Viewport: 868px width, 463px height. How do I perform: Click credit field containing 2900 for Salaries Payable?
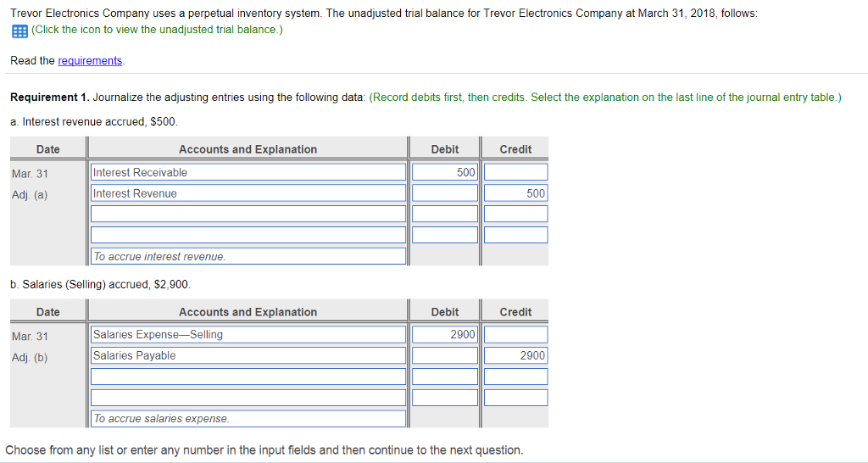(x=515, y=355)
